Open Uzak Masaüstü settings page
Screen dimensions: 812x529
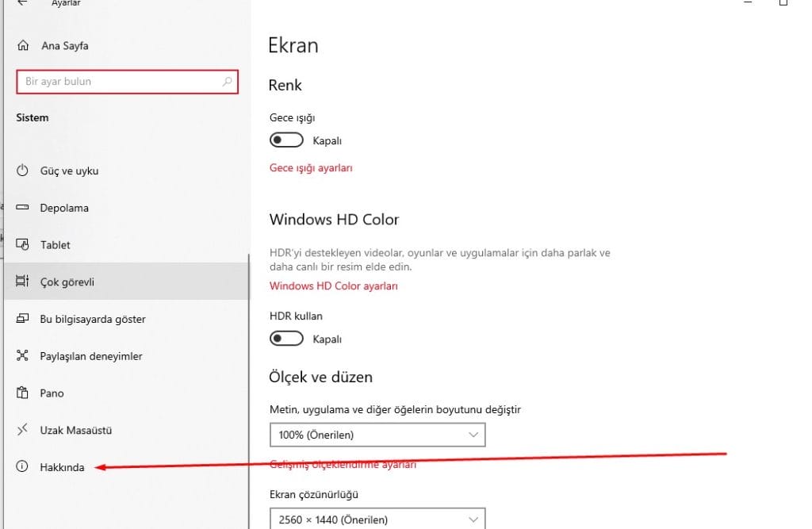[x=75, y=430]
